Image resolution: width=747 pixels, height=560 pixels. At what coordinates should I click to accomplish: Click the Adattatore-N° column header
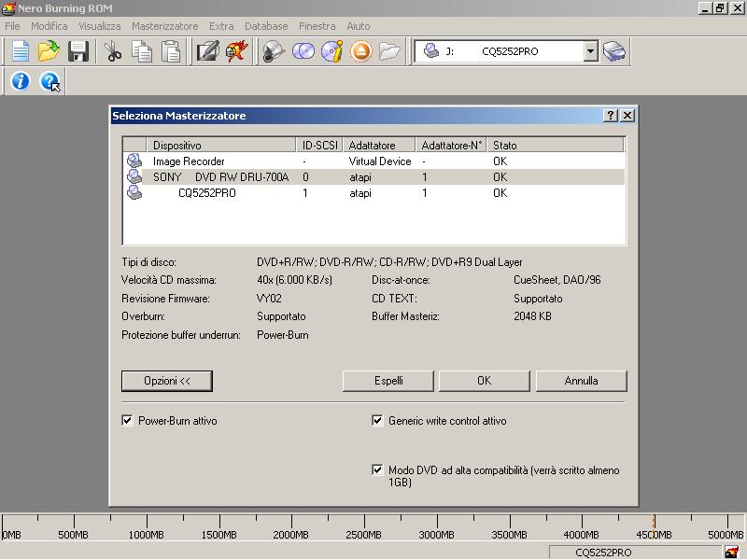451,145
